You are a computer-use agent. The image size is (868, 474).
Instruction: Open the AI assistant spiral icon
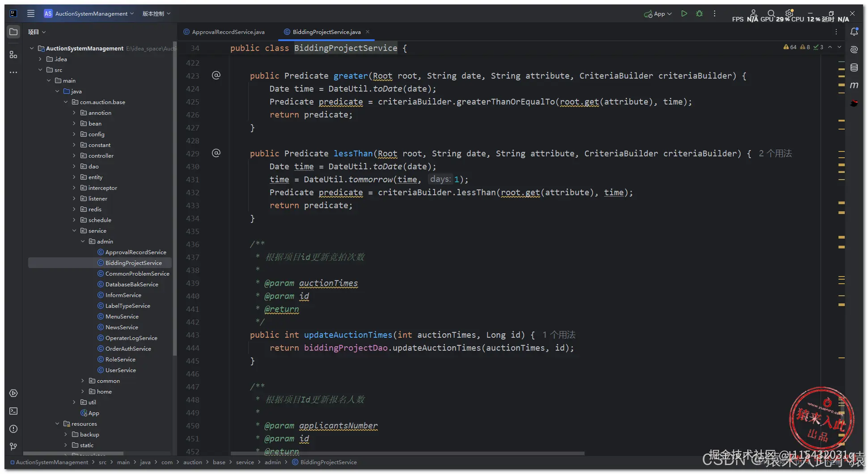coord(854,49)
